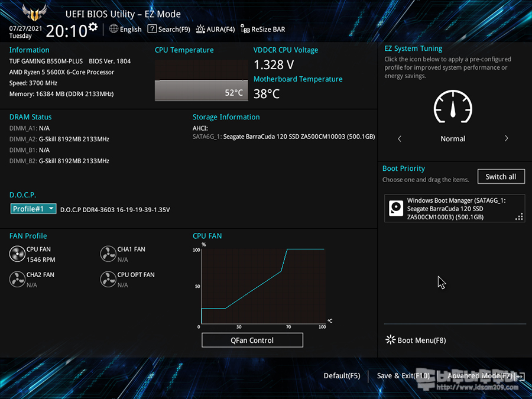532x399 pixels.
Task: Click the 1546 RPM CPU fan speed
Action: click(41, 259)
